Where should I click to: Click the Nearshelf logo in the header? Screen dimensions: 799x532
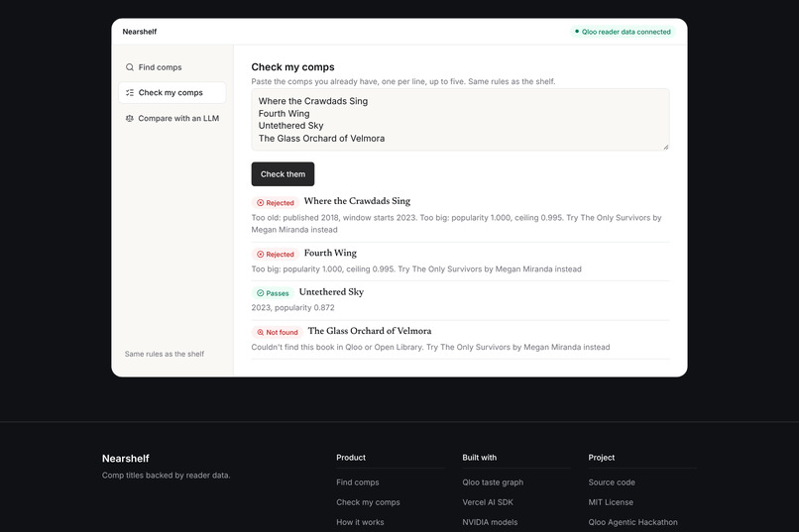click(140, 32)
